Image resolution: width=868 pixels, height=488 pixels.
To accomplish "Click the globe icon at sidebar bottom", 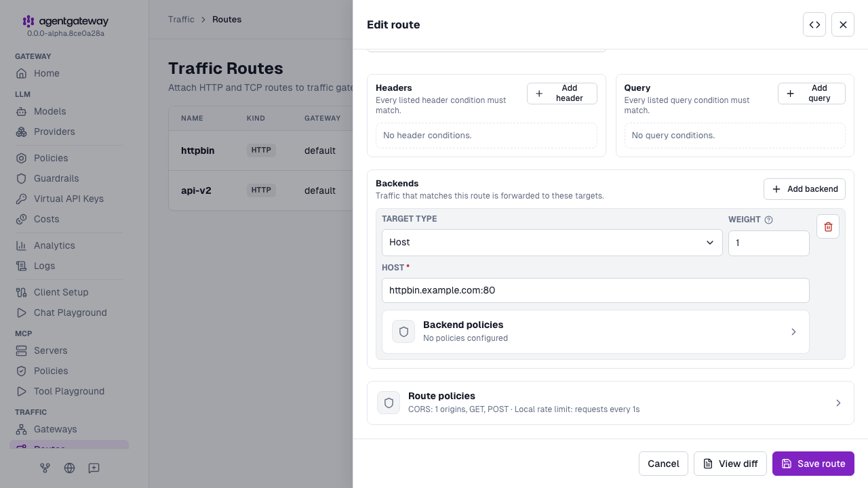I will point(69,468).
